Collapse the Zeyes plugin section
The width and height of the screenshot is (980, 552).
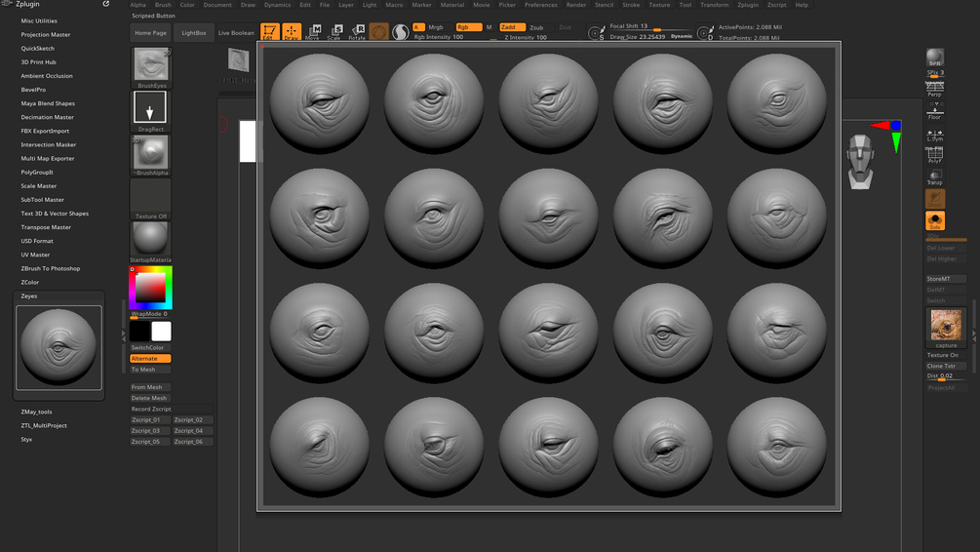pyautogui.click(x=28, y=296)
